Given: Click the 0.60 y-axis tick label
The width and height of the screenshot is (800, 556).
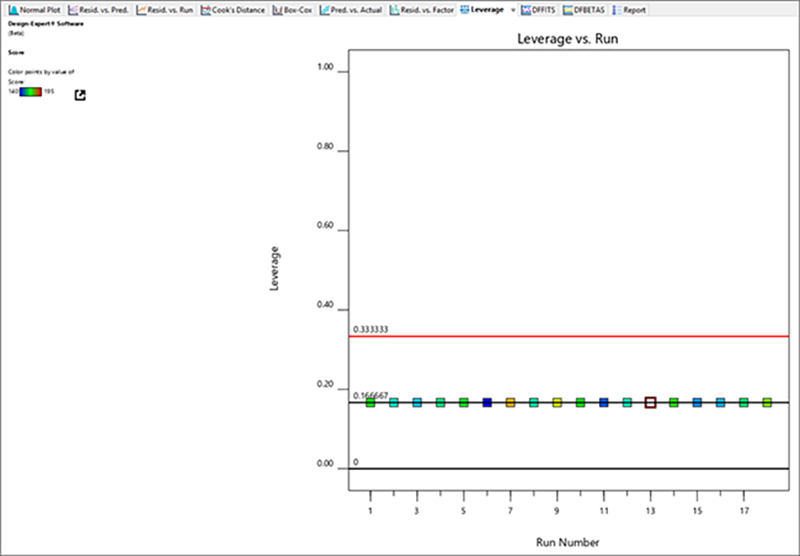Looking at the screenshot, I should coord(325,226).
